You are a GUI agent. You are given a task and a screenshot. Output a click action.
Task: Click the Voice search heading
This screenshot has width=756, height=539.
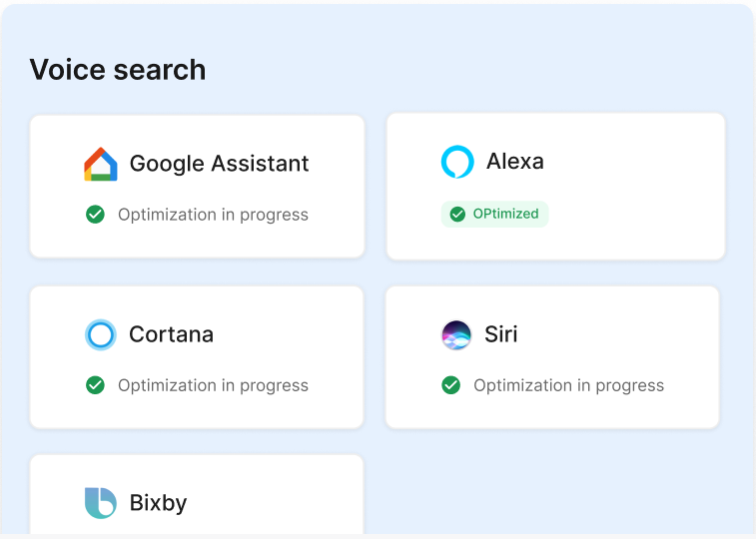point(118,70)
